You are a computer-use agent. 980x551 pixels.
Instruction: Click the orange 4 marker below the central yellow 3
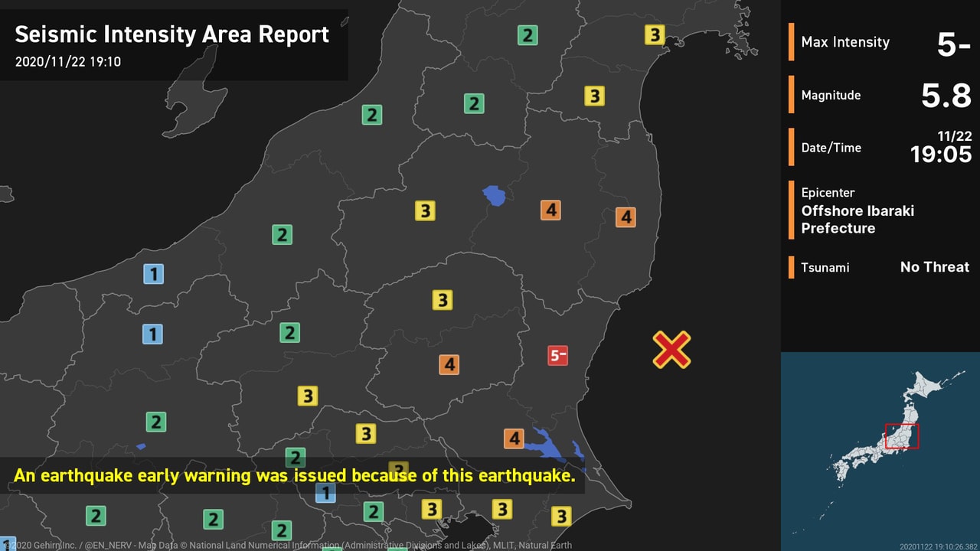coord(449,365)
